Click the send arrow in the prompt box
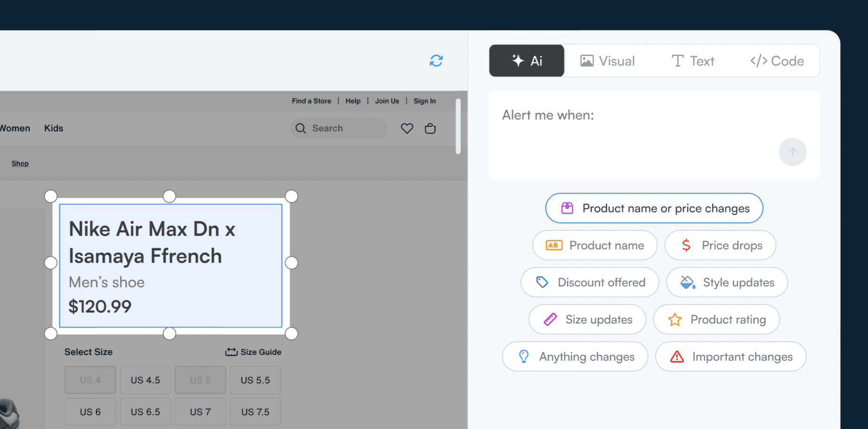This screenshot has width=868, height=429. coord(793,152)
